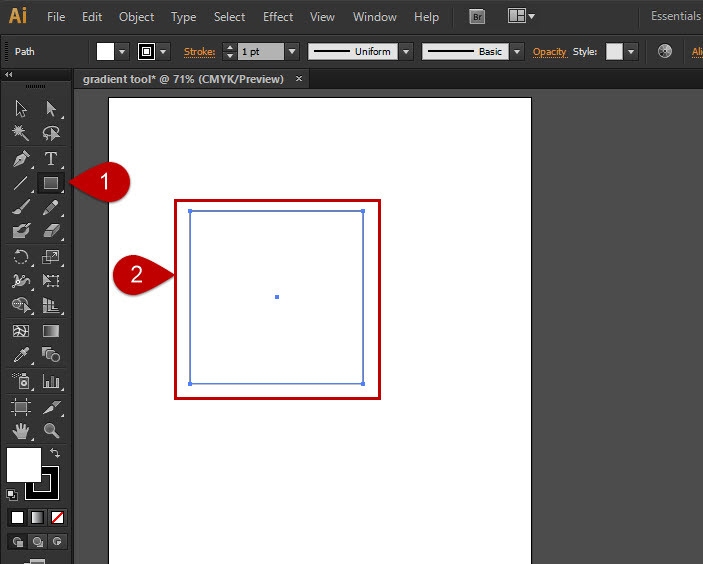Image resolution: width=703 pixels, height=564 pixels.
Task: Pick the Magic Wand tool
Action: coord(20,134)
